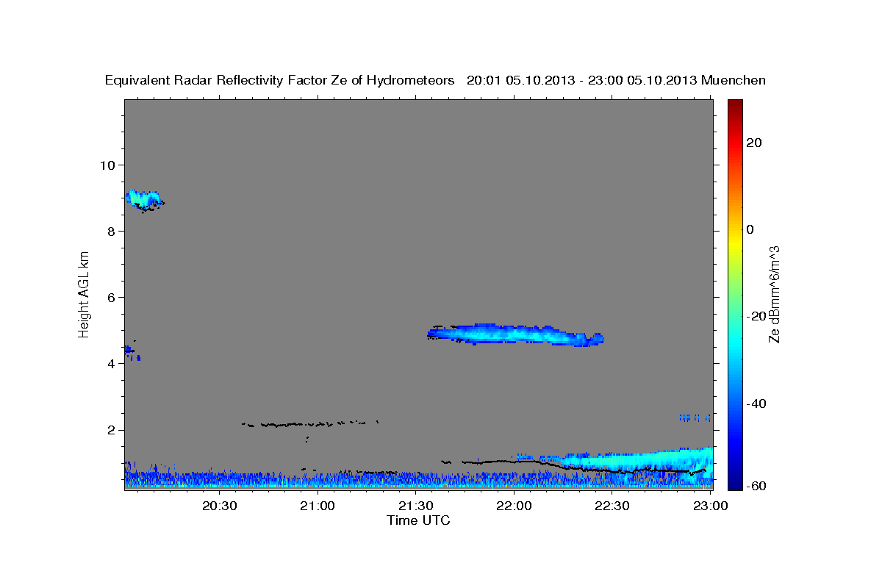The image size is (882, 588).
Task: Click the small echo near 2.4 km before 23:00
Action: (695, 417)
